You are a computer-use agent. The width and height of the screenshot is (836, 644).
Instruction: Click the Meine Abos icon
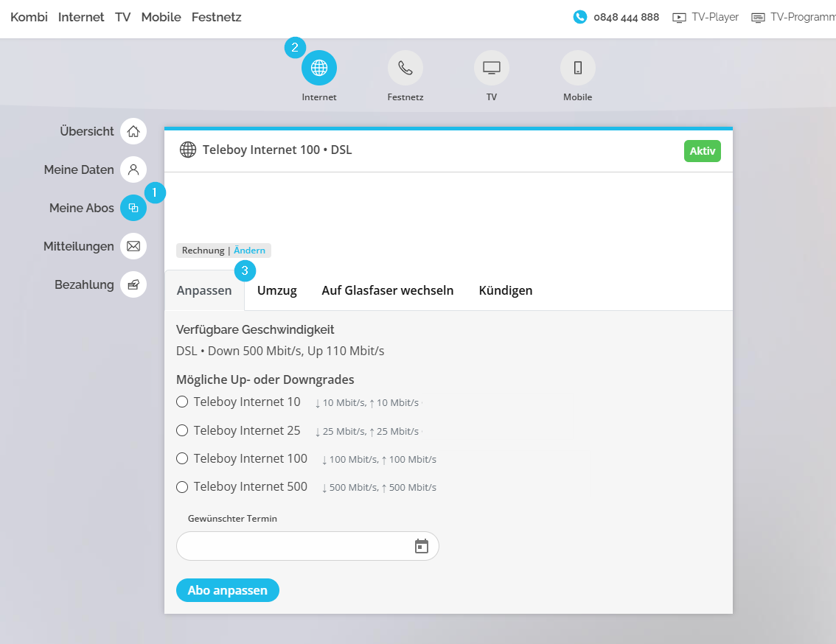click(x=133, y=208)
